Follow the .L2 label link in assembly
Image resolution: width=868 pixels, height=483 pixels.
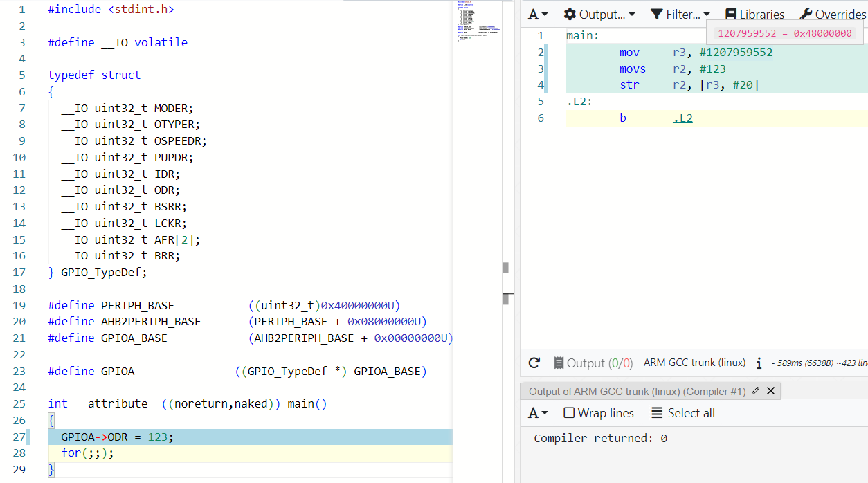click(x=682, y=118)
